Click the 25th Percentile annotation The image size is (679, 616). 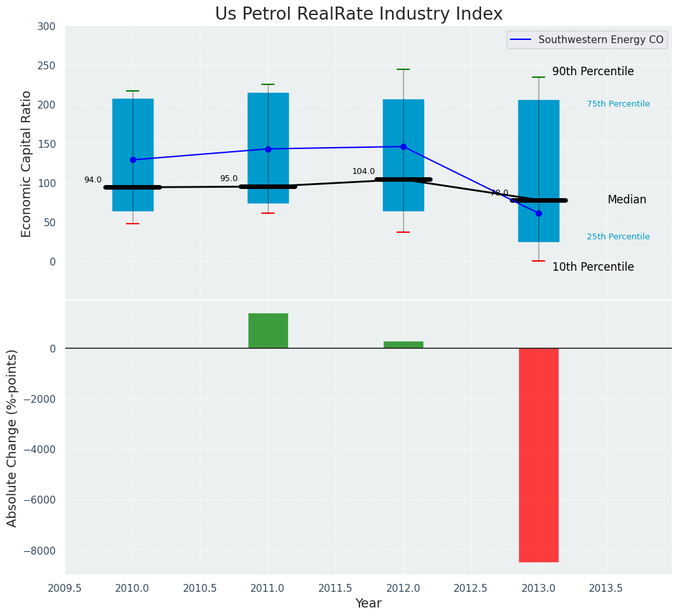[x=618, y=237]
